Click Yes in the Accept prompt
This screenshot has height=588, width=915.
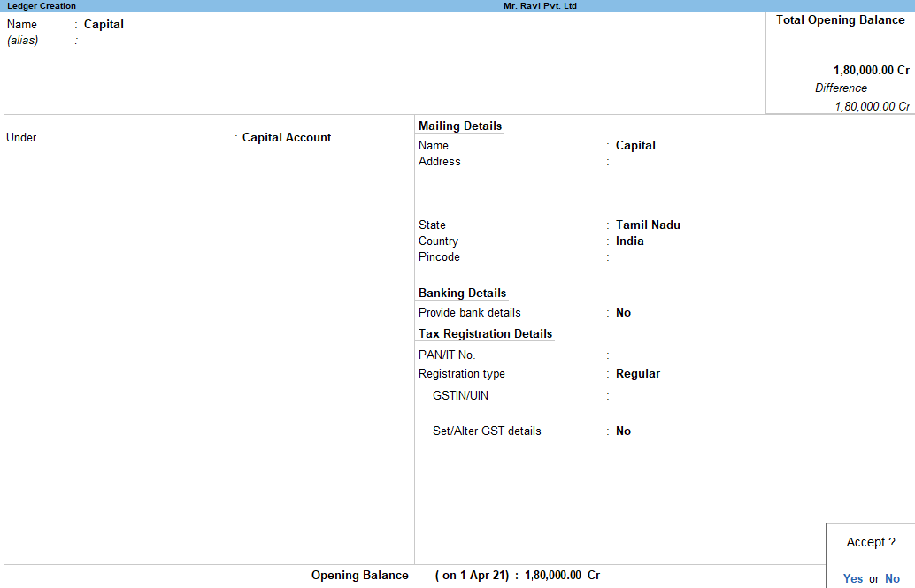[x=852, y=578]
